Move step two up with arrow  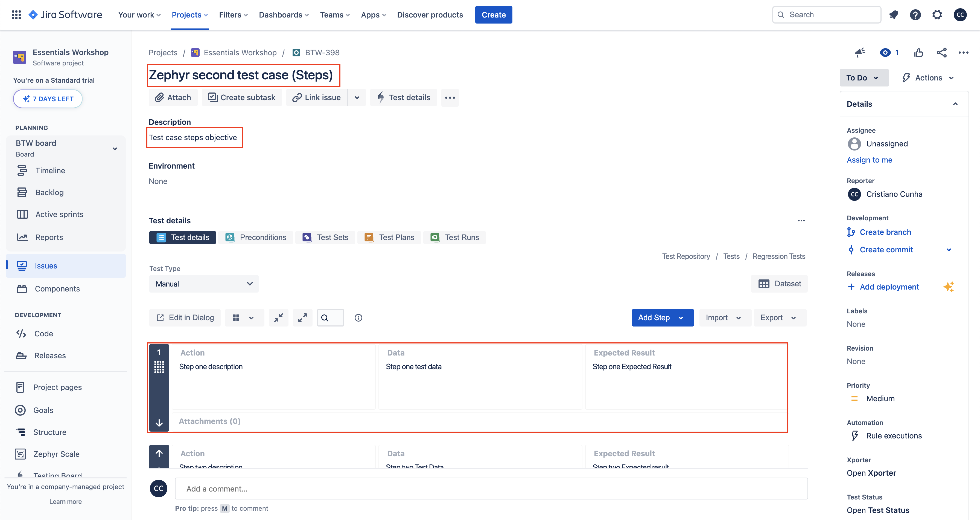pyautogui.click(x=159, y=453)
